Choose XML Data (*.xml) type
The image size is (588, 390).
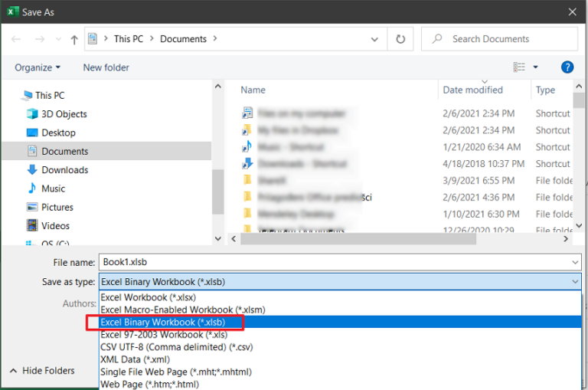340,359
